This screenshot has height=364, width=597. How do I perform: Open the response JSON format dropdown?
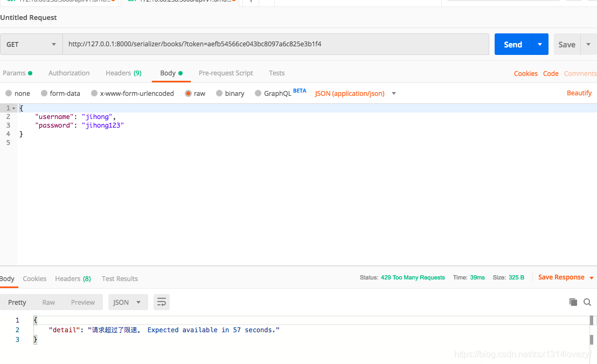pyautogui.click(x=128, y=303)
